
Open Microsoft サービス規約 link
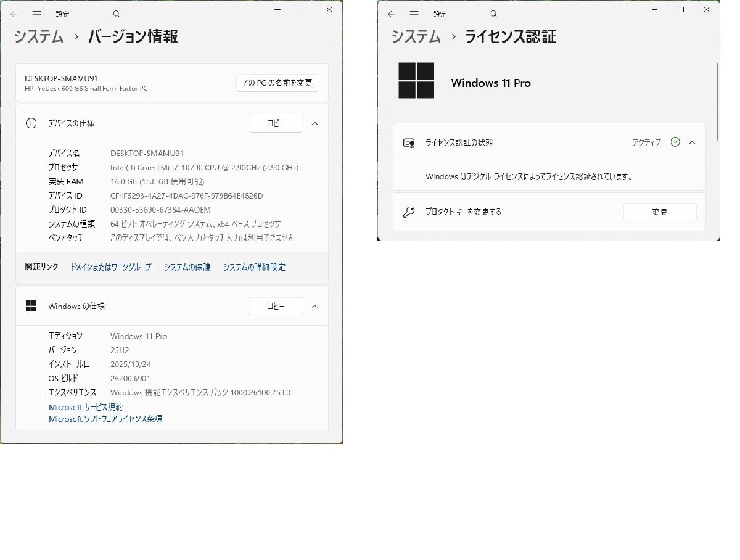click(86, 407)
